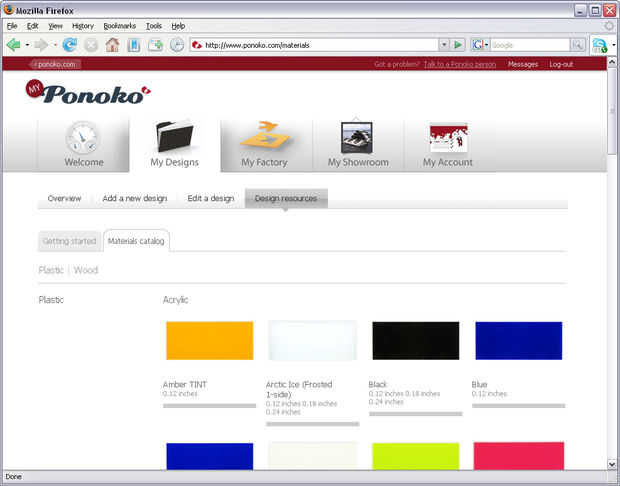This screenshot has width=620, height=486.
Task: Switch to the Overview tab
Action: tap(64, 198)
